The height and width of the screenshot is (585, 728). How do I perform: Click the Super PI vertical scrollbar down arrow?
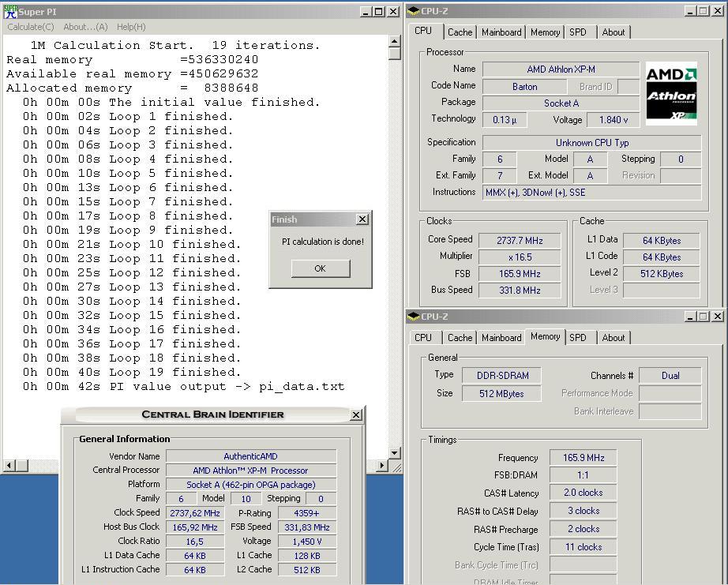(394, 452)
